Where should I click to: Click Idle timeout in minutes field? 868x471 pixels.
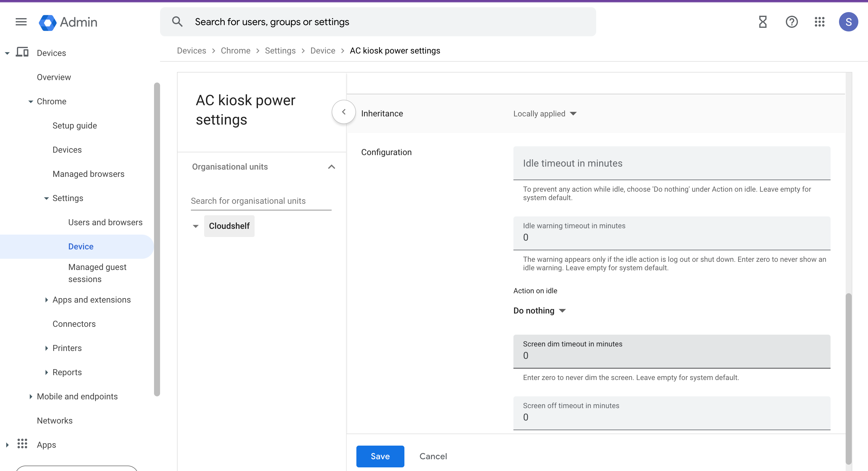coord(672,163)
